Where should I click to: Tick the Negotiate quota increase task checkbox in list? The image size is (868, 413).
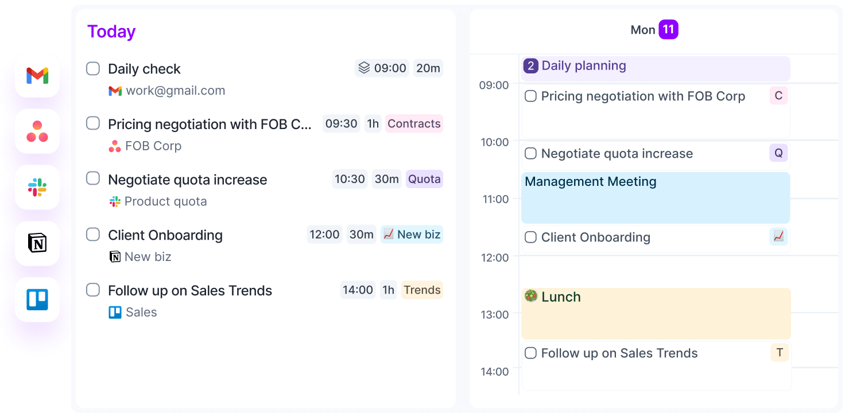93,178
